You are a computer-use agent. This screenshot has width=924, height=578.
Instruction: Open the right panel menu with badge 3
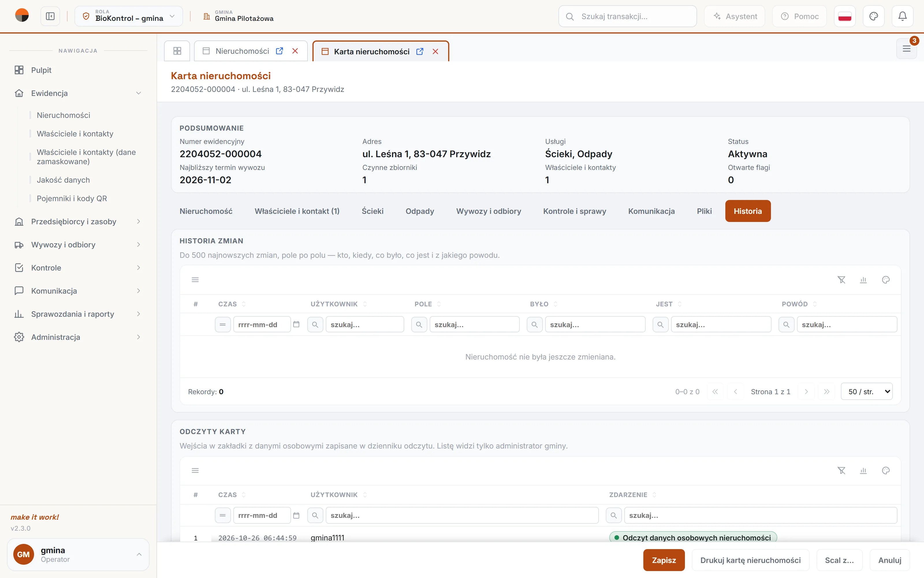pyautogui.click(x=906, y=49)
